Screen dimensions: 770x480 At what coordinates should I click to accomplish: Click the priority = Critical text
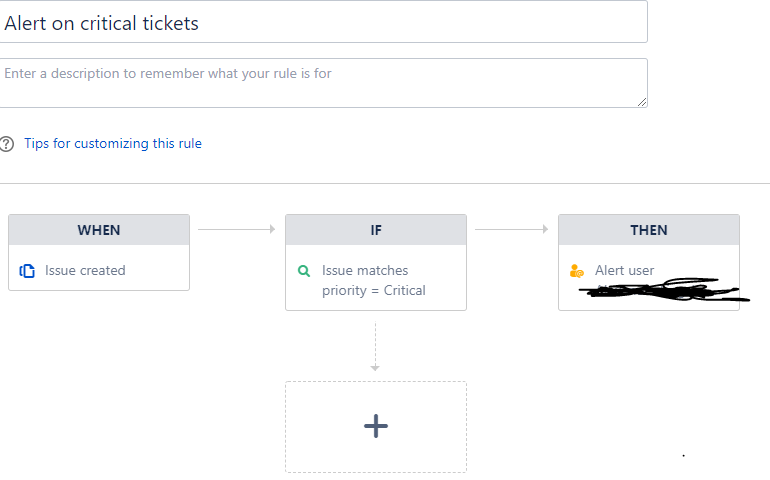[374, 290]
